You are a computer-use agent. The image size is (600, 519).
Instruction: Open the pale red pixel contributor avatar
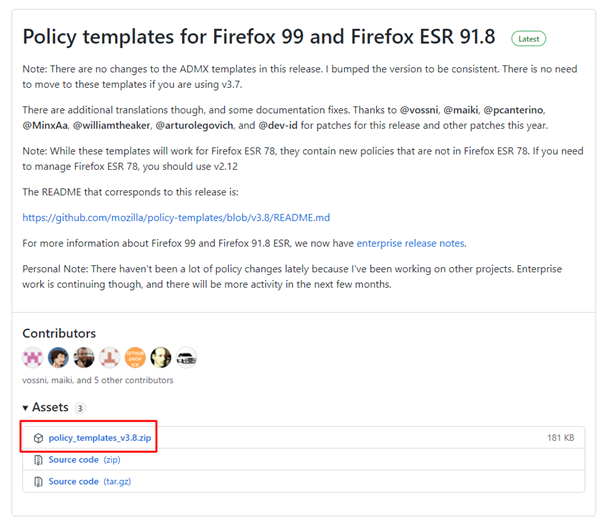(109, 357)
